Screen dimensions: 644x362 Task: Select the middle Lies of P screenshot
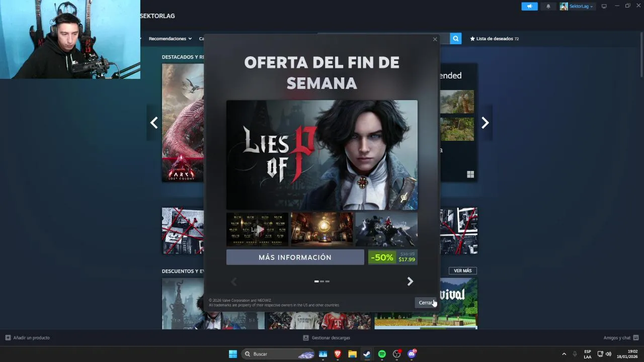pyautogui.click(x=321, y=229)
